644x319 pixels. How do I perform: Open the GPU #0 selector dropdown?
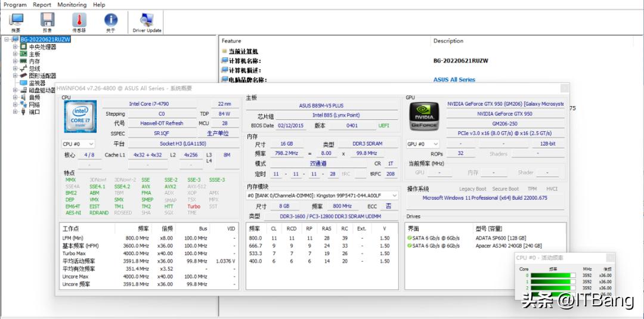coord(423,144)
